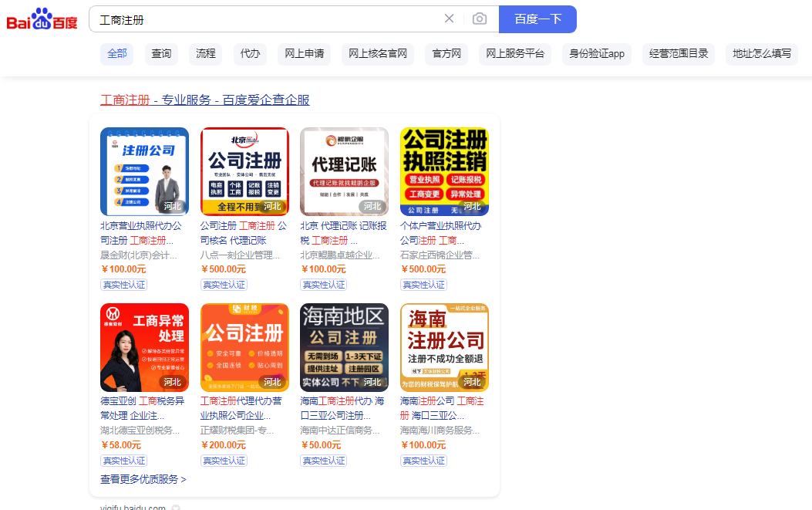Click 真实性认证 badge under 八点一刻 listing
812x510 pixels.
click(224, 285)
